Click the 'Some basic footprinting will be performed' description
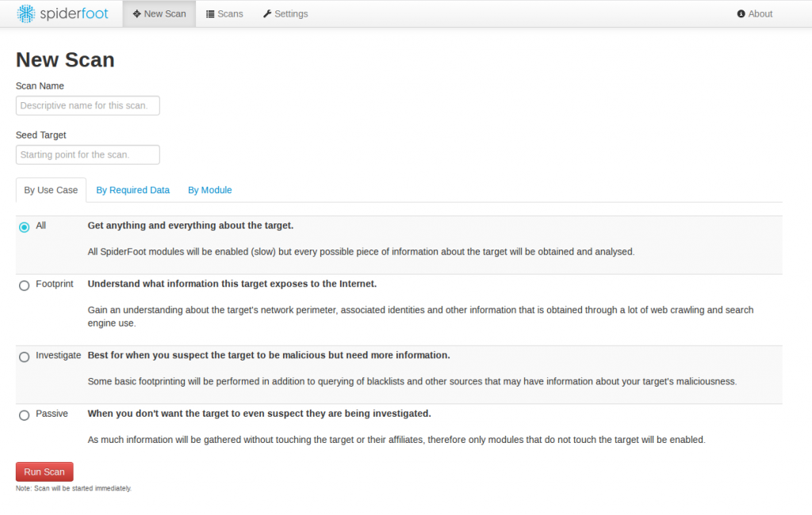812x515 pixels. coord(412,381)
